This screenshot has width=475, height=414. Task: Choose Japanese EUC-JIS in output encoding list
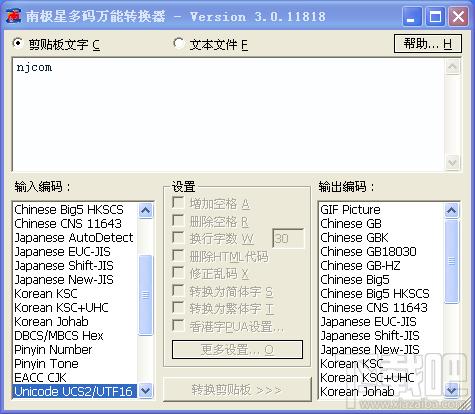click(x=381, y=322)
